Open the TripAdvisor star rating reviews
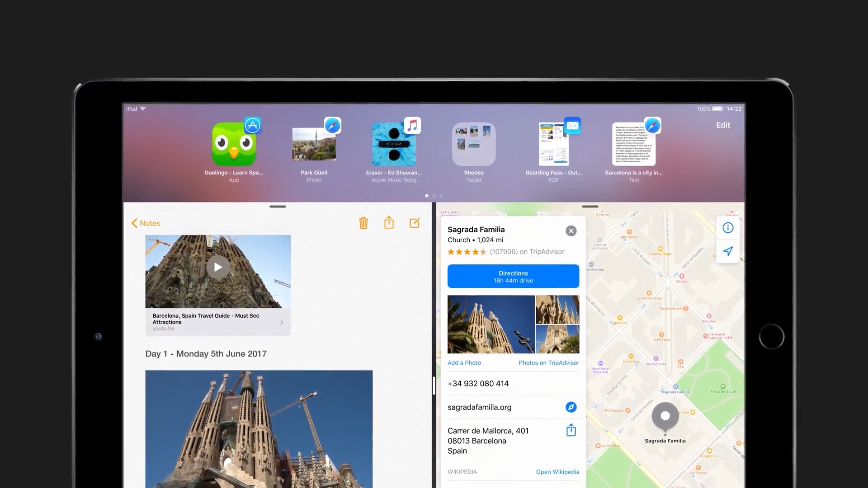Image resolution: width=868 pixels, height=488 pixels. pos(506,252)
